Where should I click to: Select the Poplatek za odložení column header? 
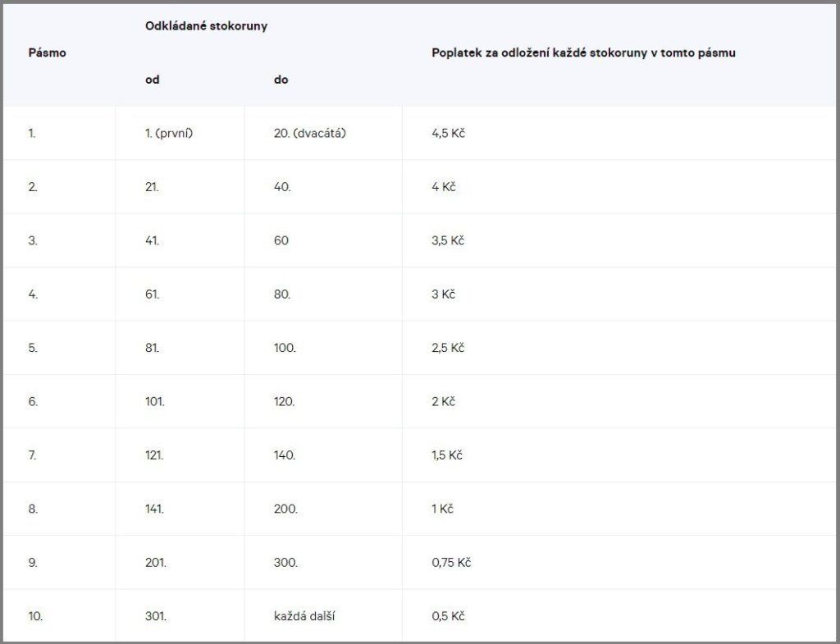(x=583, y=53)
